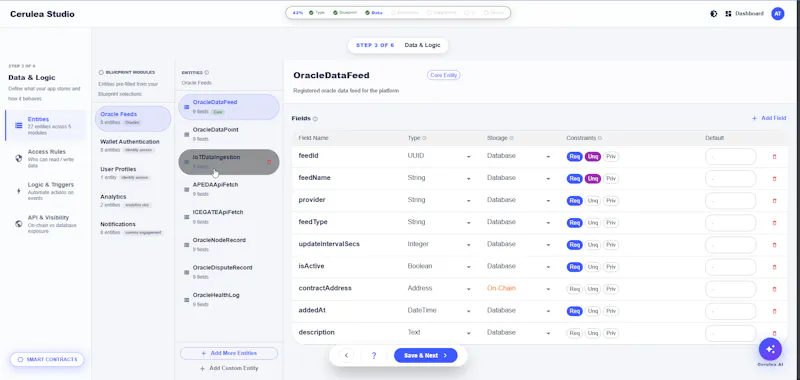Toggle Unq constraint on provider
The image size is (800, 380).
point(592,200)
